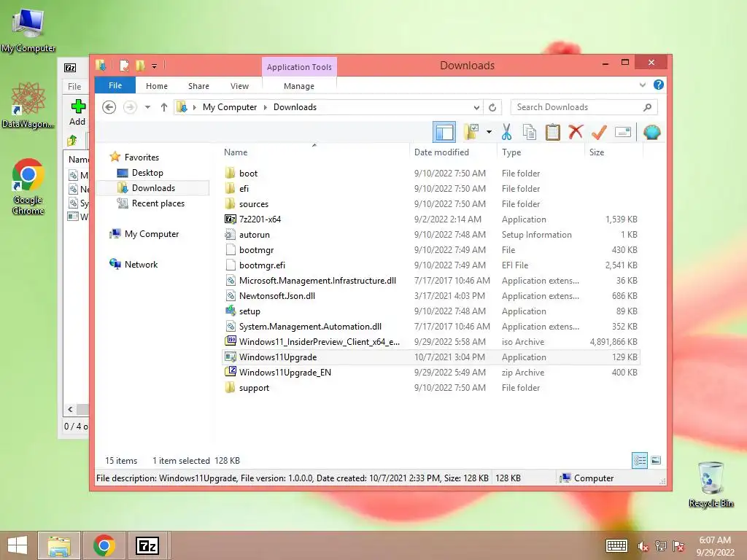This screenshot has width=747, height=560.
Task: Click the Properties icon in quick access toolbar
Action: click(x=124, y=66)
